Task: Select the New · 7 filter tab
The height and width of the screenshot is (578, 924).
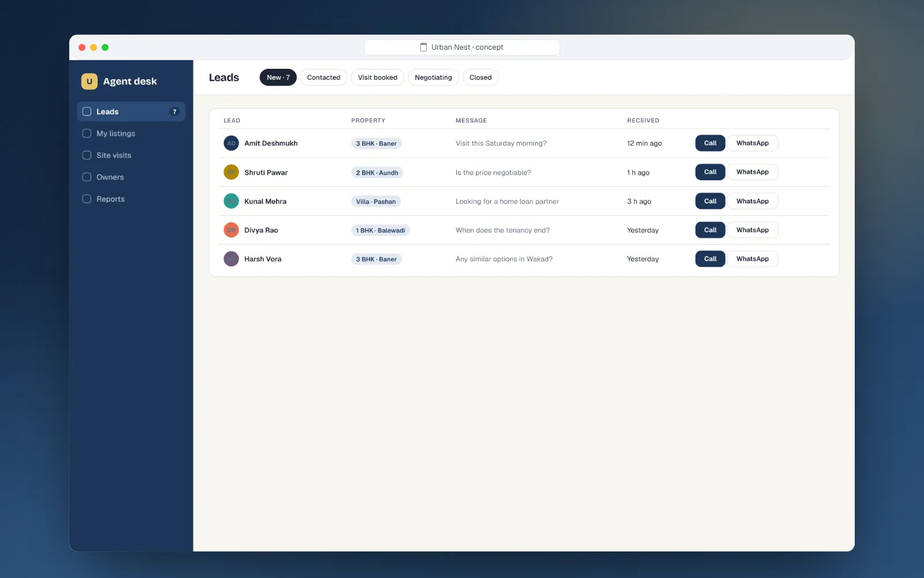Action: click(278, 77)
